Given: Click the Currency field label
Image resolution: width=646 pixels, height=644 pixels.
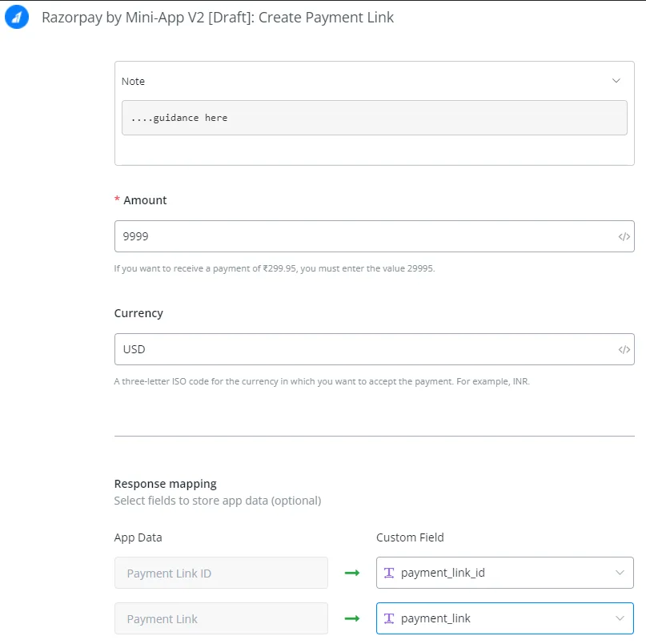Looking at the screenshot, I should click(x=138, y=313).
